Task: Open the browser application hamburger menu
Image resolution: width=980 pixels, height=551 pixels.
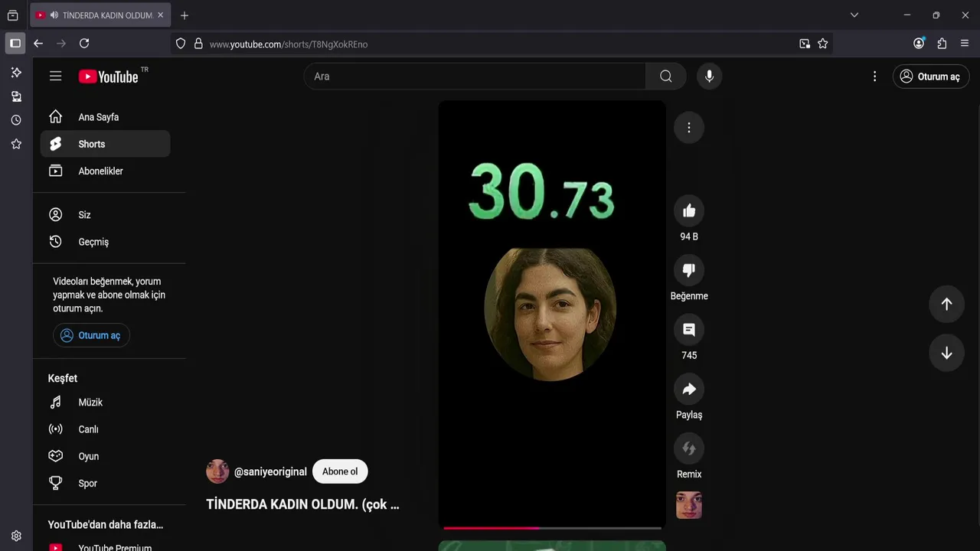Action: point(965,44)
